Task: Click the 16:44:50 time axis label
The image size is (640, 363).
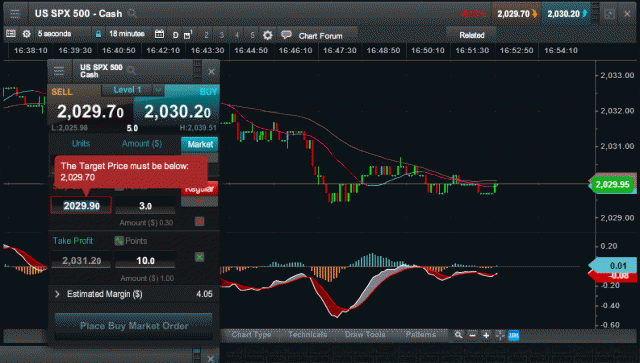Action: 251,51
